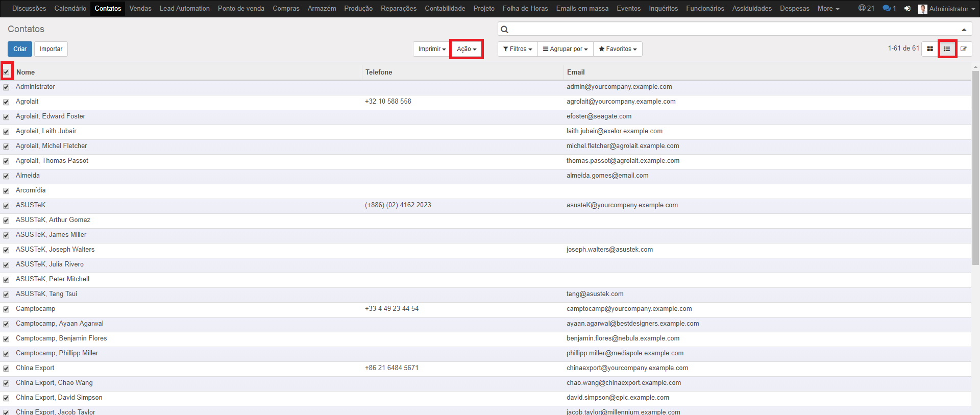Screen dimensions: 980x415
Task: Go to the Contabilidade menu
Action: (x=445, y=9)
